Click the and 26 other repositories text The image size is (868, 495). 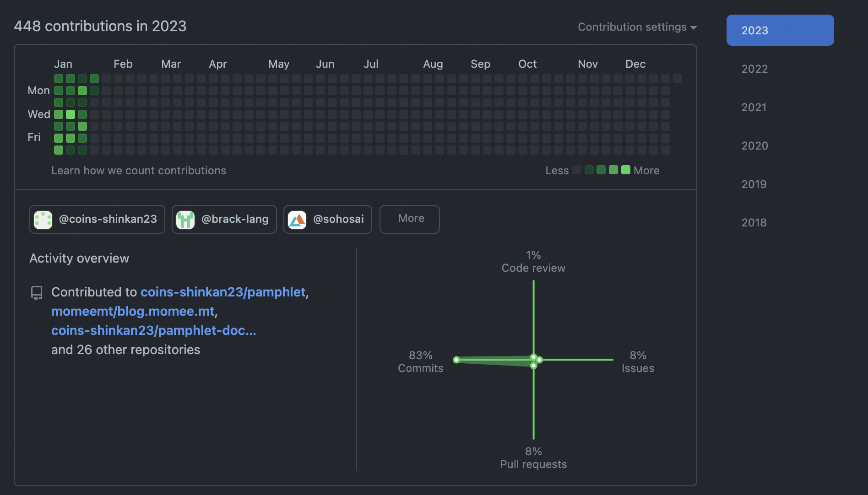click(126, 350)
